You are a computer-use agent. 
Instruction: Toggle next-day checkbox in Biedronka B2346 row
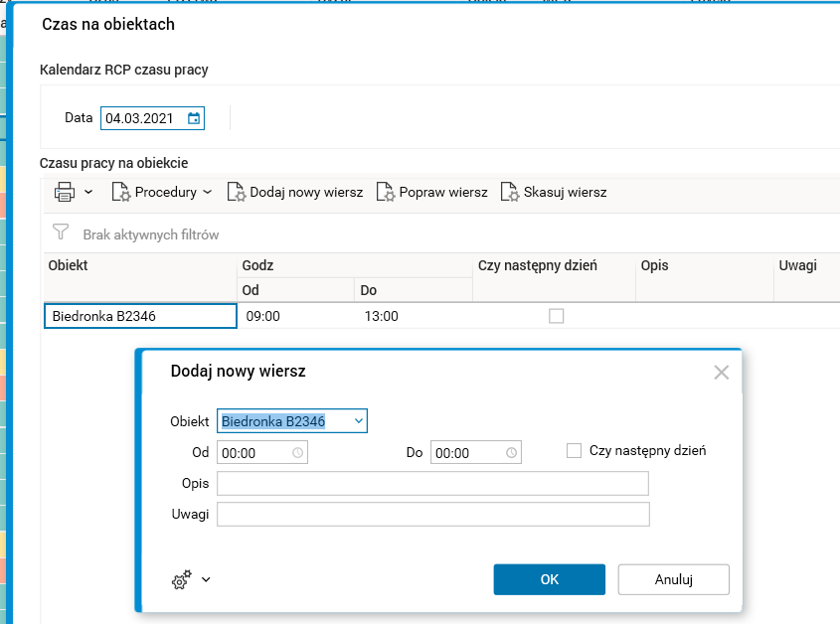click(x=556, y=316)
